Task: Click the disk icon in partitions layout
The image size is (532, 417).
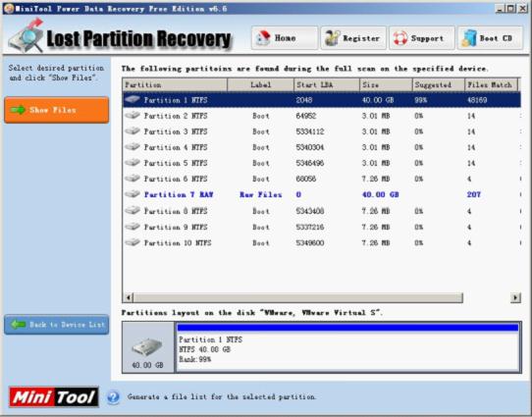Action: point(147,346)
